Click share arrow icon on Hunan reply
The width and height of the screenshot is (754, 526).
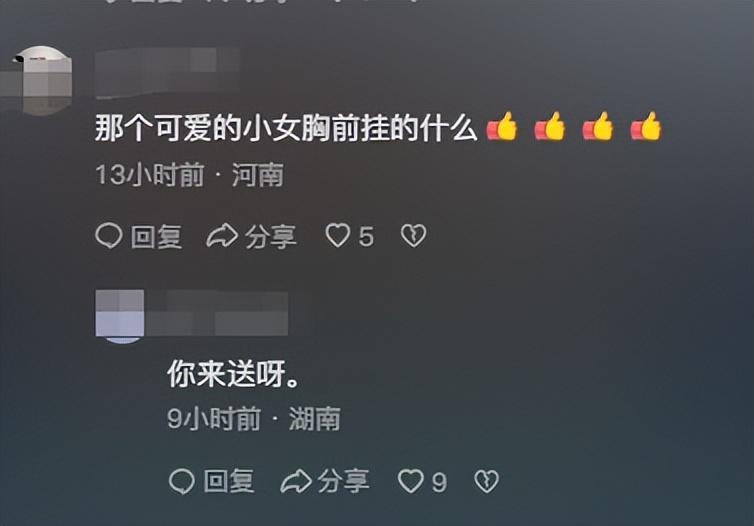point(296,481)
